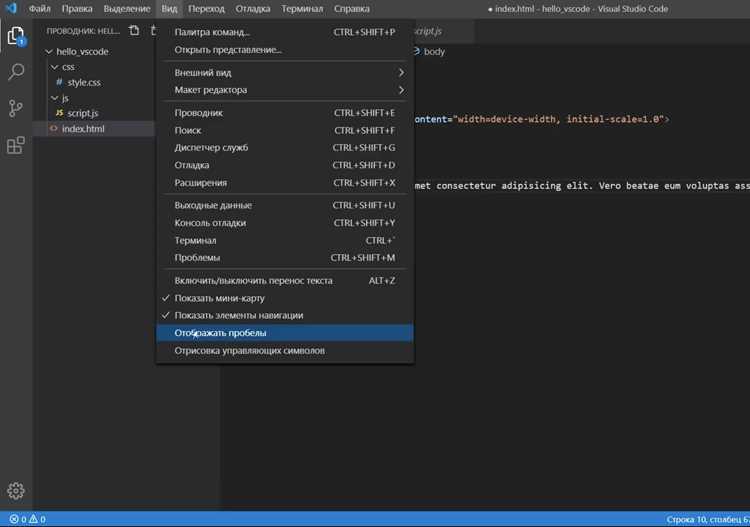Click the VS Code logo icon
Viewport: 750px width, 527px height.
(x=11, y=9)
